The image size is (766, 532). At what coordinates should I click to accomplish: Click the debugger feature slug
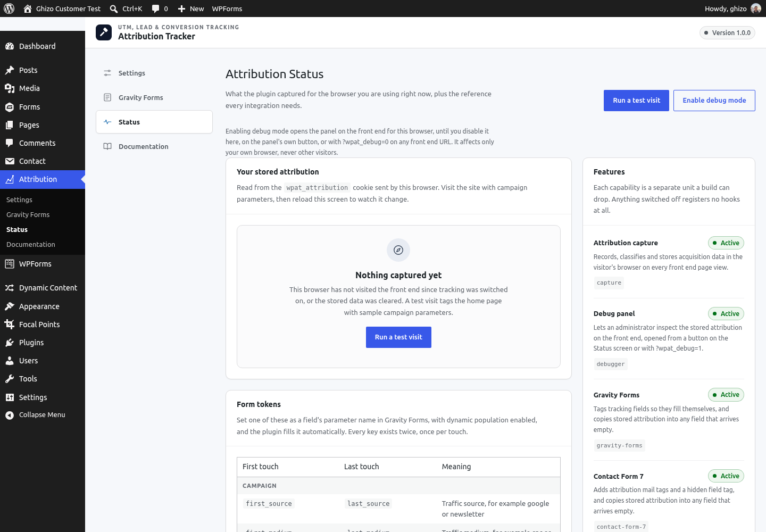click(x=611, y=364)
